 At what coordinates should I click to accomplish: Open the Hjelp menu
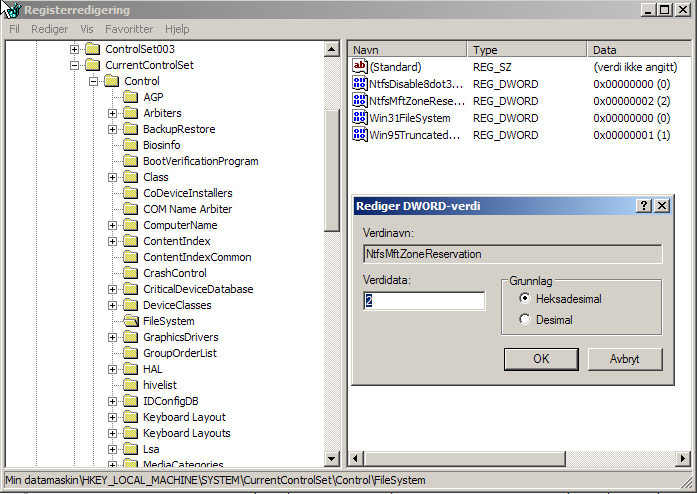pos(177,29)
